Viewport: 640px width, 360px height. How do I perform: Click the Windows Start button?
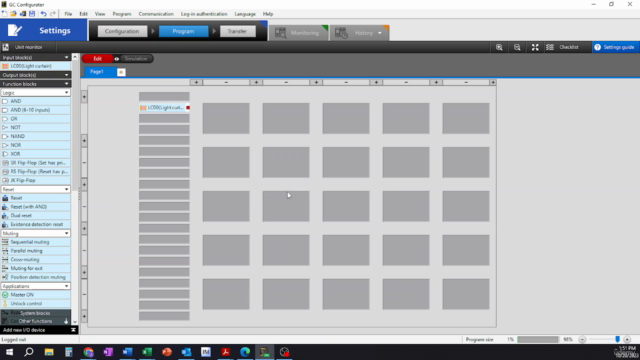coord(9,352)
